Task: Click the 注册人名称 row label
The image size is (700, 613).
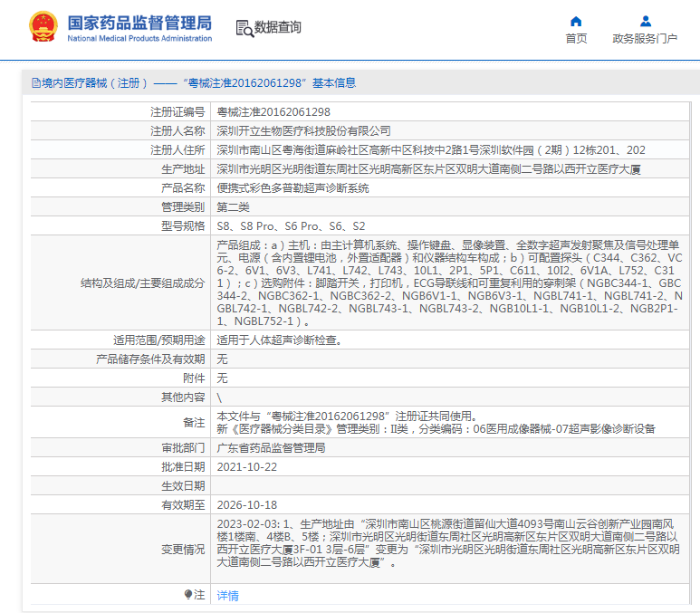Action: (x=177, y=130)
